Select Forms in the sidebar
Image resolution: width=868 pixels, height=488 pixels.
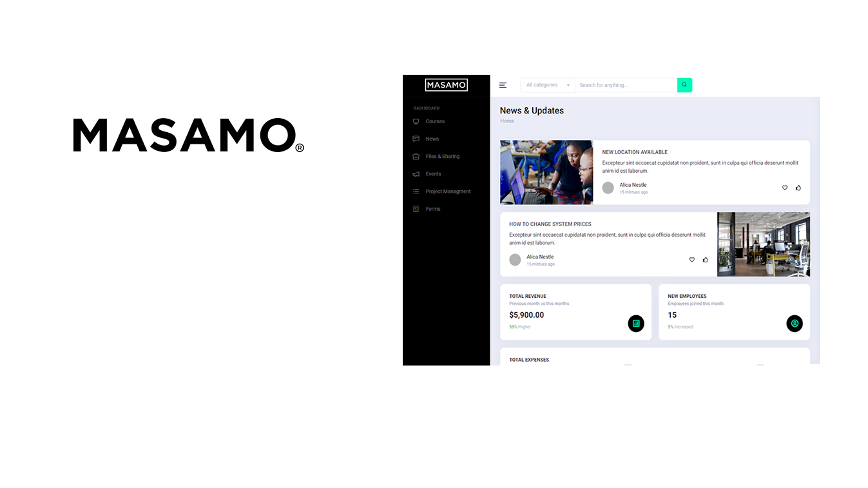[433, 209]
